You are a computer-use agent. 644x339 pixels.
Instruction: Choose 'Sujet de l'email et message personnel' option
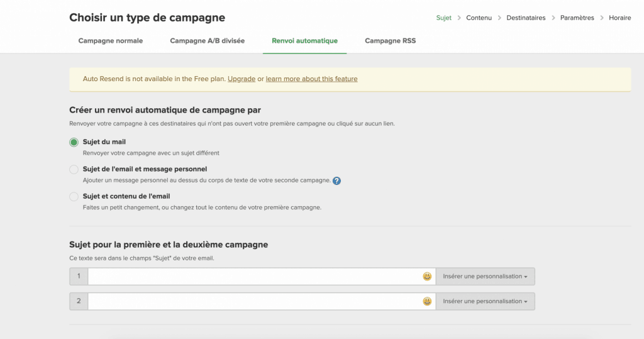pos(74,169)
